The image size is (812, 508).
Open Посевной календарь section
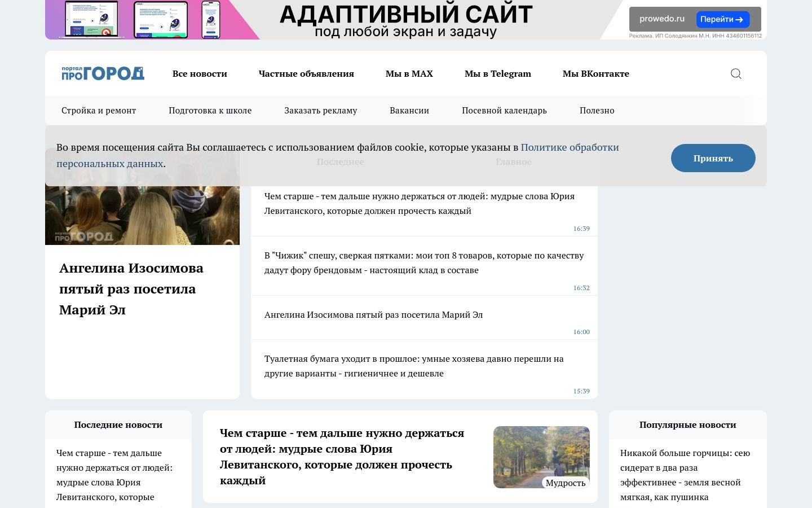[504, 111]
